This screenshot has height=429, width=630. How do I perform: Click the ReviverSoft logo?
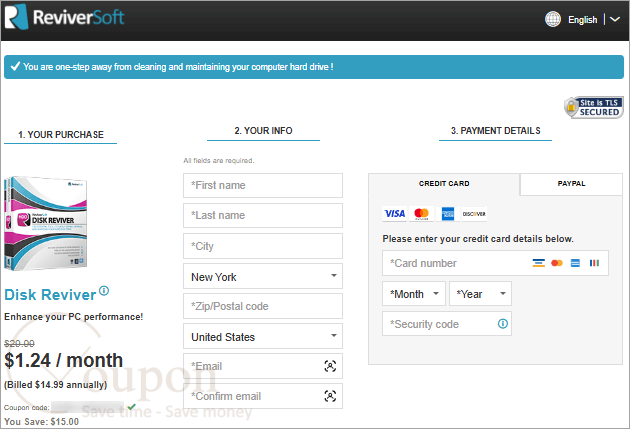[x=64, y=17]
